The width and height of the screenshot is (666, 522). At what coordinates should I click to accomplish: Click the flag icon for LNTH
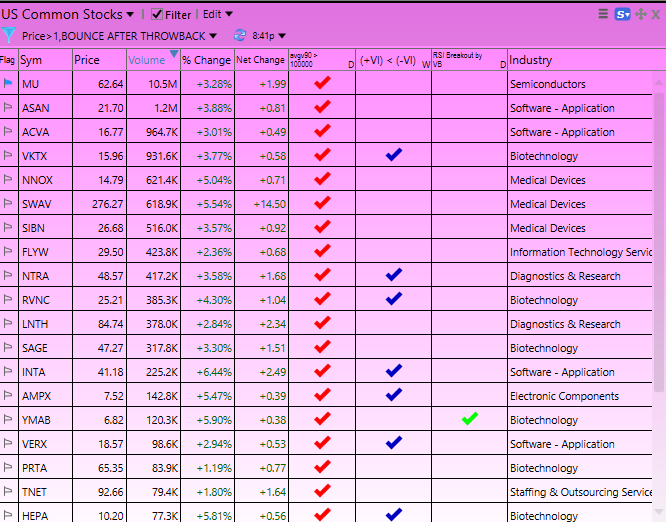click(x=8, y=323)
